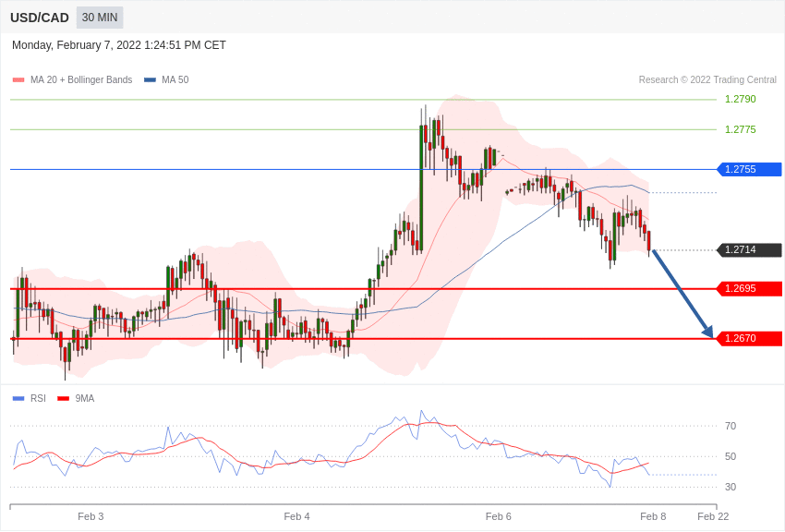Image resolution: width=785 pixels, height=532 pixels.
Task: Click the 1.2790 resistance level label
Action: pyautogui.click(x=741, y=99)
